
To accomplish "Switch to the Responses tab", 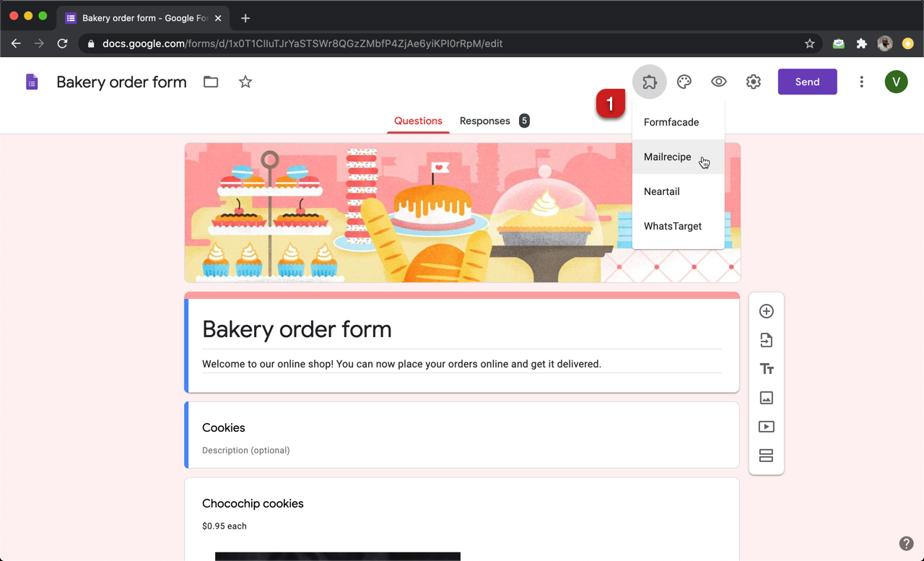I will 484,121.
